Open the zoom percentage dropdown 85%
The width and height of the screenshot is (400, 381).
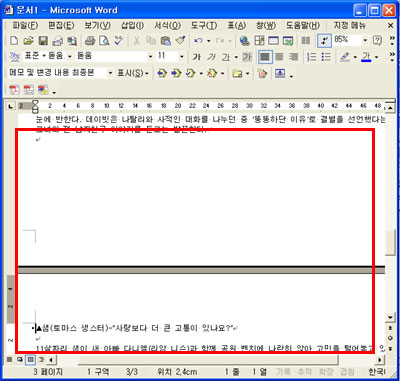click(365, 40)
